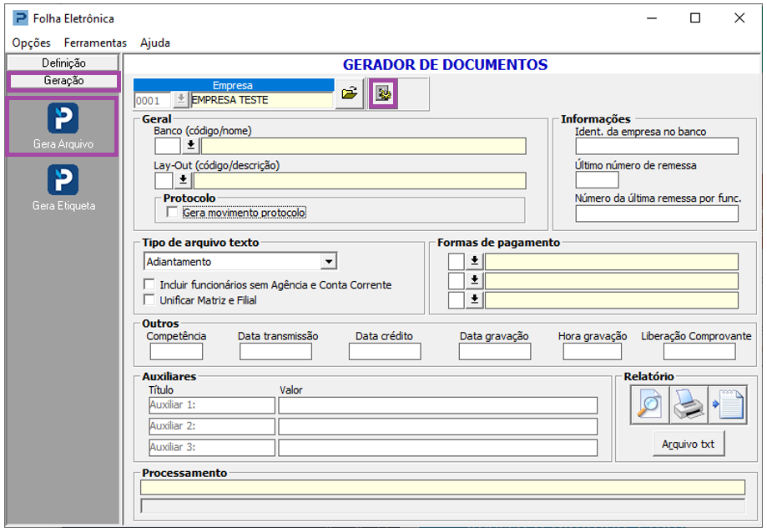Click the printer icon in Relatório
The image size is (767, 532).
click(689, 405)
